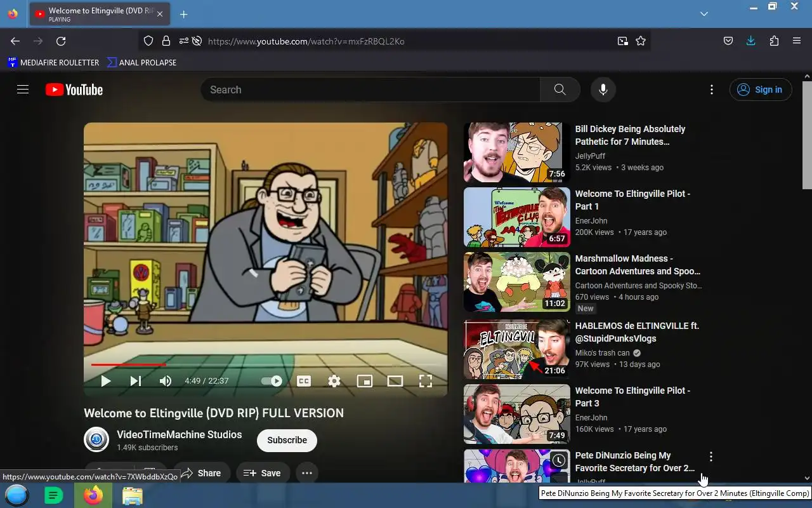
Task: Click the search magnifier button
Action: (x=560, y=90)
